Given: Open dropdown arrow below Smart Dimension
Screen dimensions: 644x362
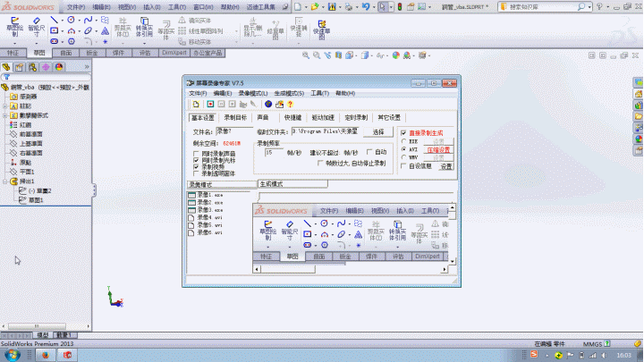Looking at the screenshot, I should [x=36, y=43].
